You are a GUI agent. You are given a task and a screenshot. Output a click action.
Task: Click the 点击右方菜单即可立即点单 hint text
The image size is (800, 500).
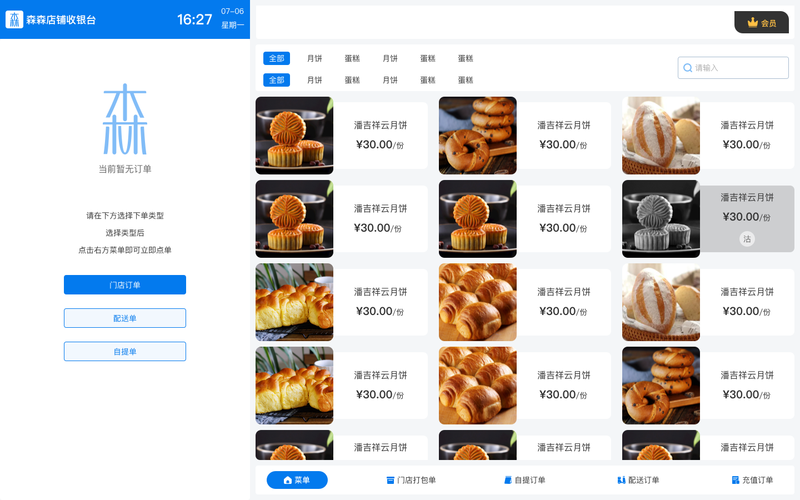[125, 250]
